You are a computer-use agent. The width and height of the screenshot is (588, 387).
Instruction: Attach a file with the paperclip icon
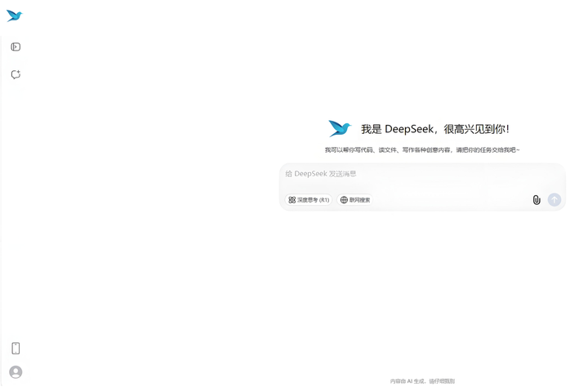[x=537, y=200]
